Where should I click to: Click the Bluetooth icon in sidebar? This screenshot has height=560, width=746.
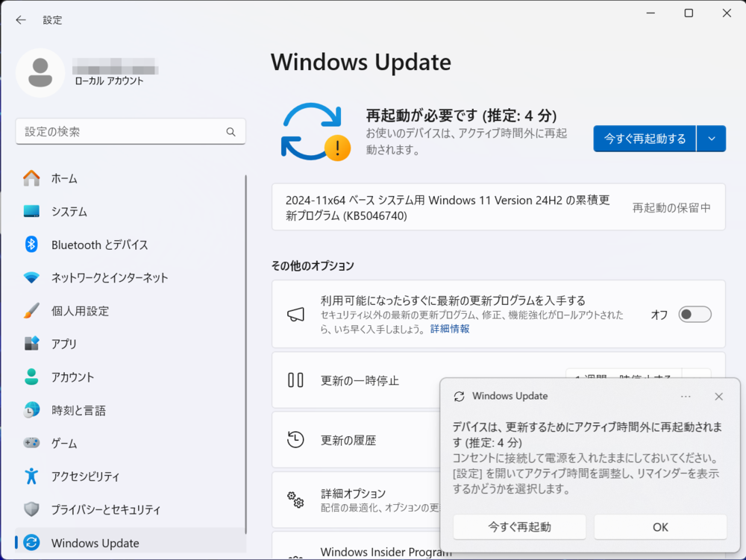(x=31, y=245)
